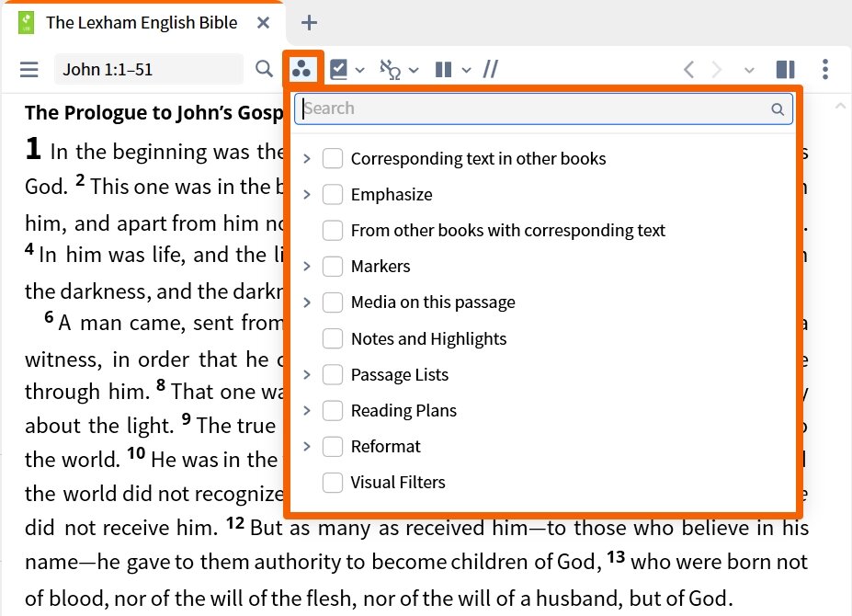Enable the Reformat checkbox

click(x=333, y=446)
